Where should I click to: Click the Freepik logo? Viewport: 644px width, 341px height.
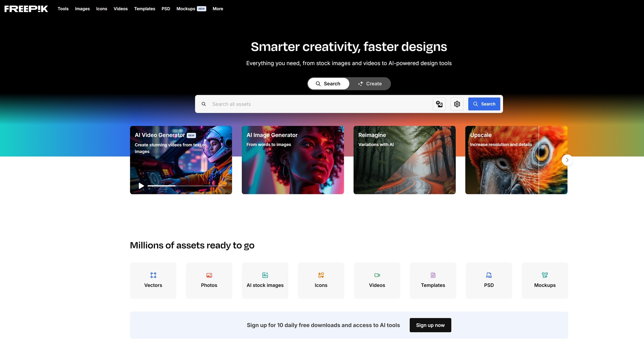[x=26, y=9]
